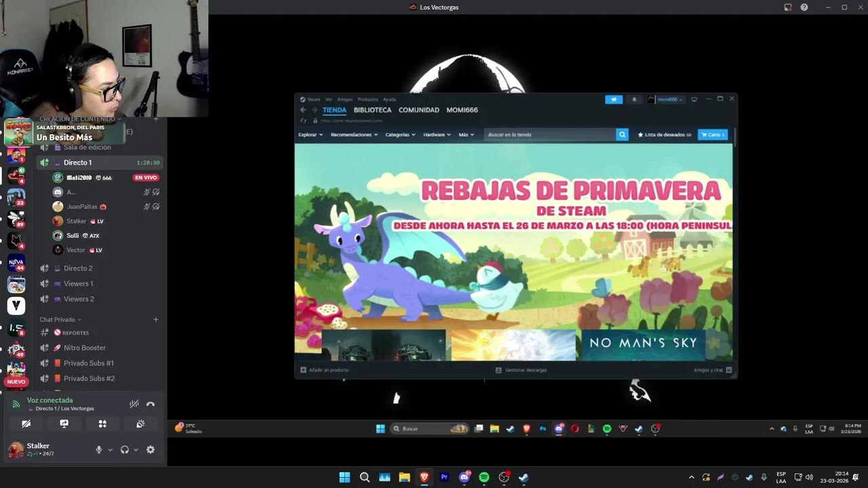Join Privado Subs #2 channel
Image resolution: width=868 pixels, height=488 pixels.
100,378
